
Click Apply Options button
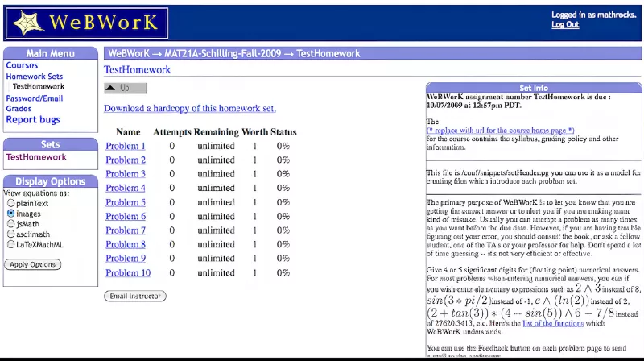[x=32, y=264]
